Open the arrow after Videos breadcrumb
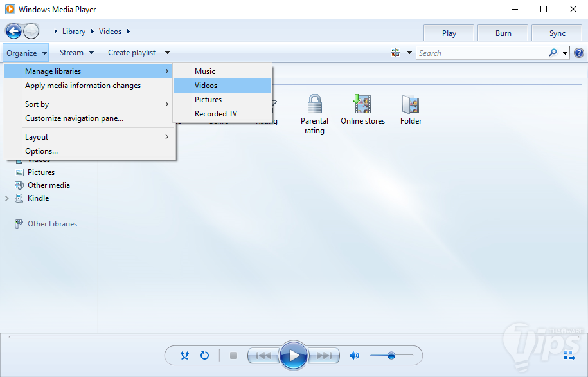 click(x=129, y=32)
